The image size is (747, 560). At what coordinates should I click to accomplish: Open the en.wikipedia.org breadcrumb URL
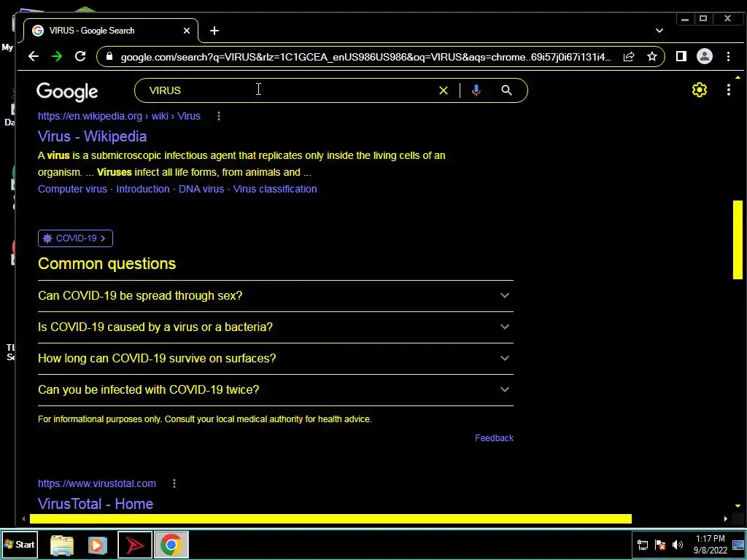pos(119,116)
